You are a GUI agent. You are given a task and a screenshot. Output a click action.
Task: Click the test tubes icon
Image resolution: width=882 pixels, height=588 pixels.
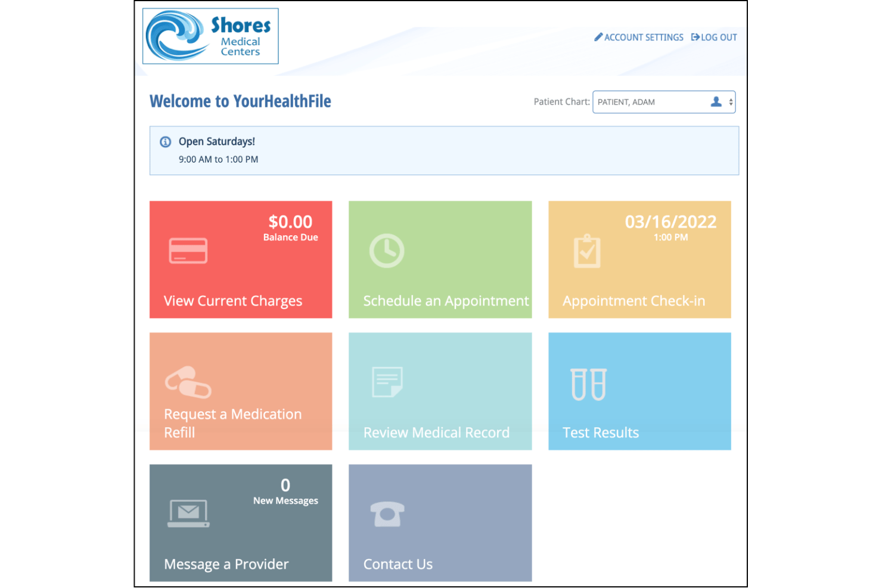point(588,384)
